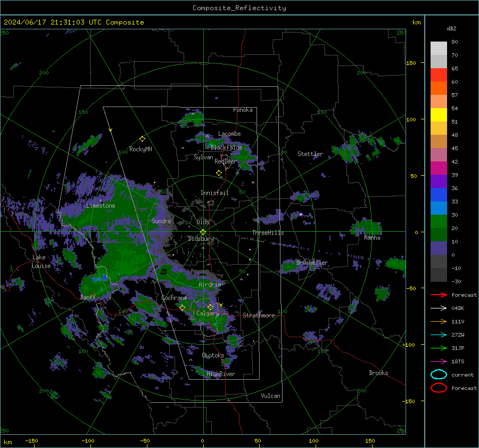This screenshot has width=479, height=448.
Task: Pick the 42-45 dBZ pink swatch
Action: (x=439, y=154)
